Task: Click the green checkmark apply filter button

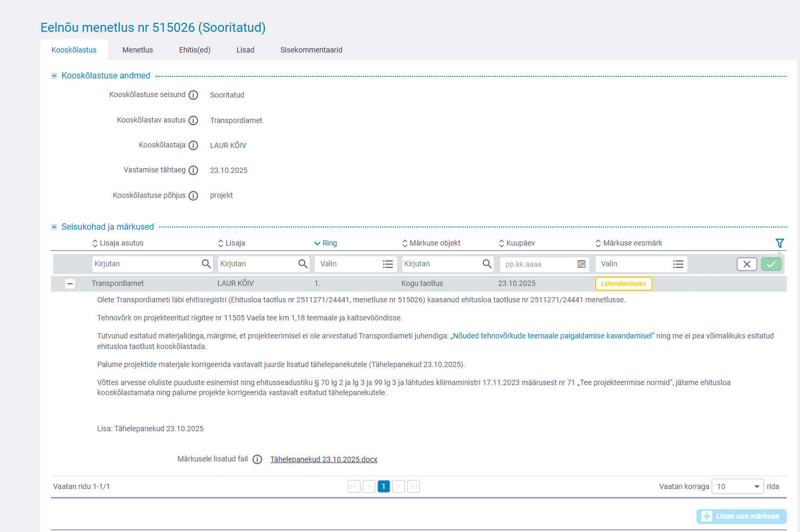Action: (x=771, y=264)
